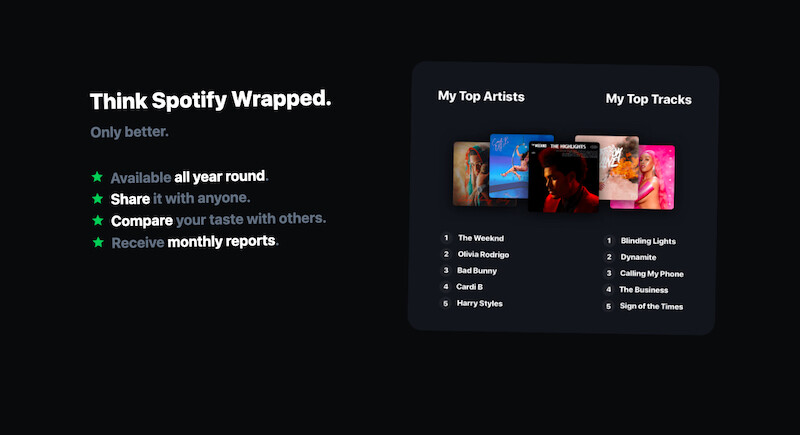The image size is (800, 435).
Task: Select the number 5 badge beside Sign of the Times
Action: click(x=608, y=306)
